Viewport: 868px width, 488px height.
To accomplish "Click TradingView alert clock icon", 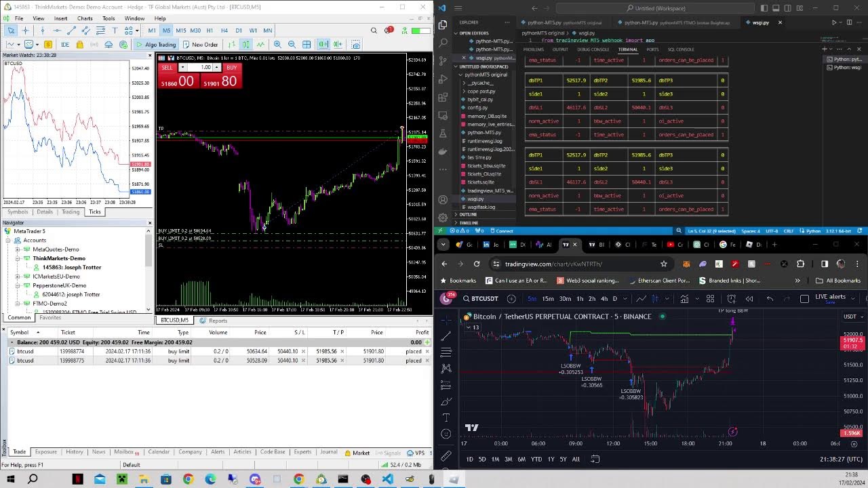I will (732, 299).
